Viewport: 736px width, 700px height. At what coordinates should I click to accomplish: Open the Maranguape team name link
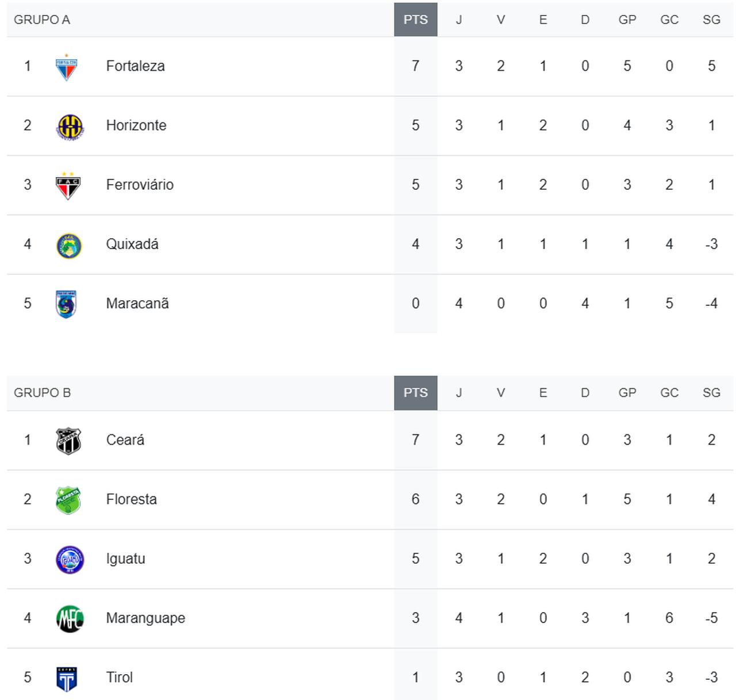[x=145, y=618]
